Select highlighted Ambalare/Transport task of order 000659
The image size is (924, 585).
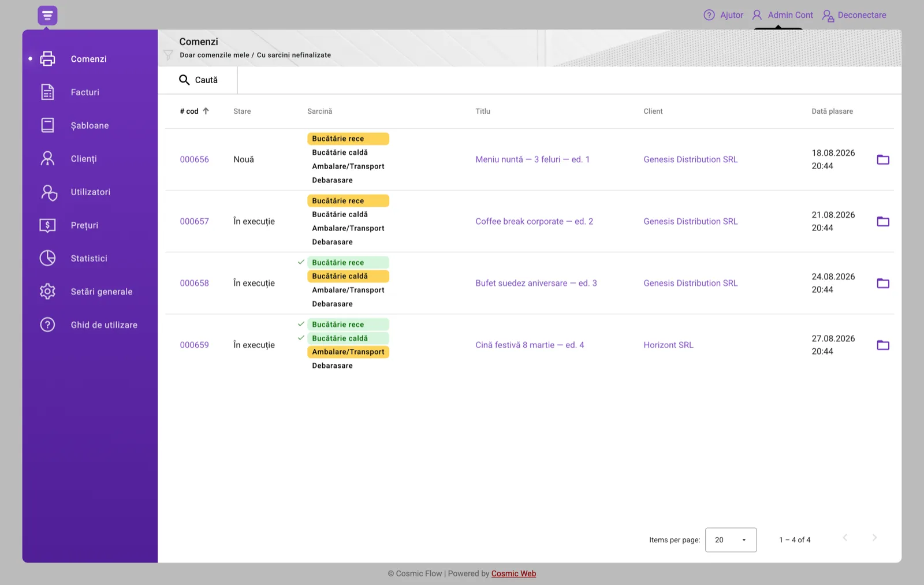click(x=348, y=352)
